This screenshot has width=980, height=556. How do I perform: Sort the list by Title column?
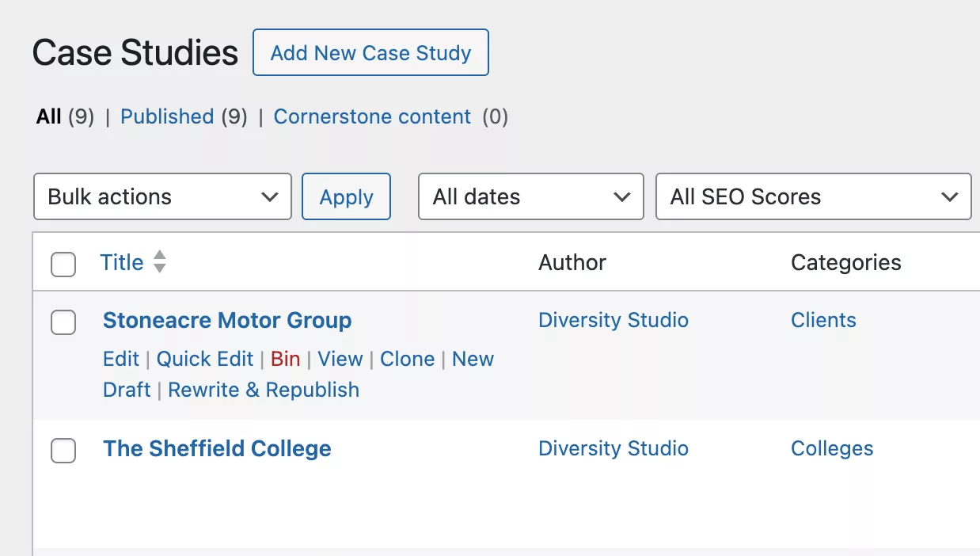click(x=122, y=262)
